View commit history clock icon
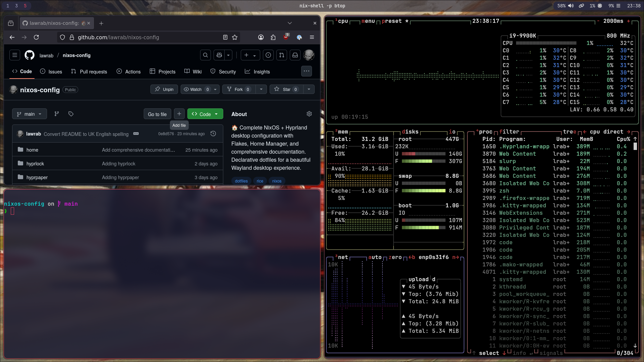Screen dimensions: 644x362 point(213,134)
